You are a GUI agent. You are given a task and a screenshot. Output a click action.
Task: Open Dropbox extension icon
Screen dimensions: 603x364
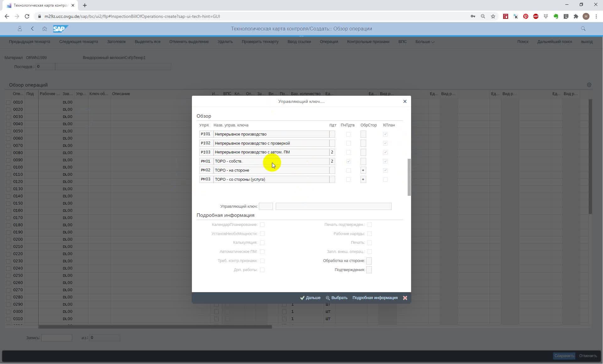(x=546, y=16)
